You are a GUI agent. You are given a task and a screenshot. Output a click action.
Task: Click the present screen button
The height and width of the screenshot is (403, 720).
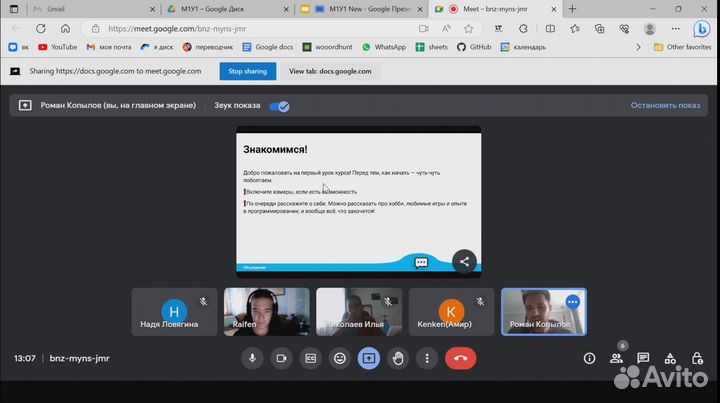click(x=369, y=358)
